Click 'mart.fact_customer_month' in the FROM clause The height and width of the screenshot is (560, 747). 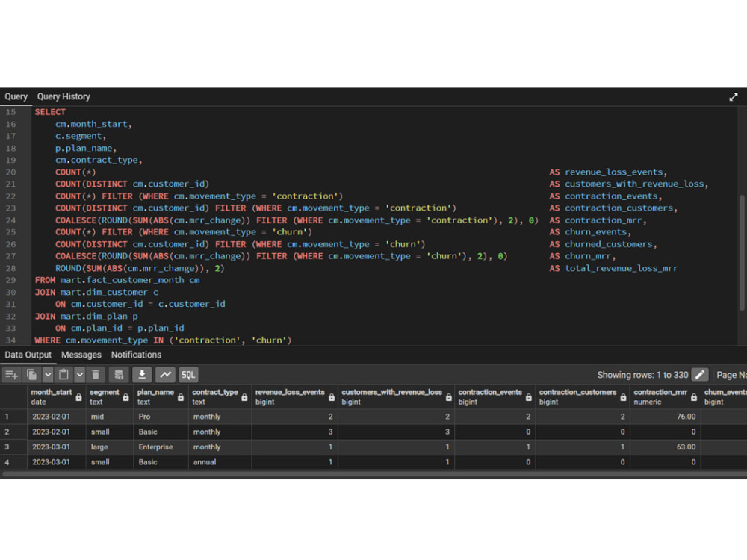(x=122, y=280)
